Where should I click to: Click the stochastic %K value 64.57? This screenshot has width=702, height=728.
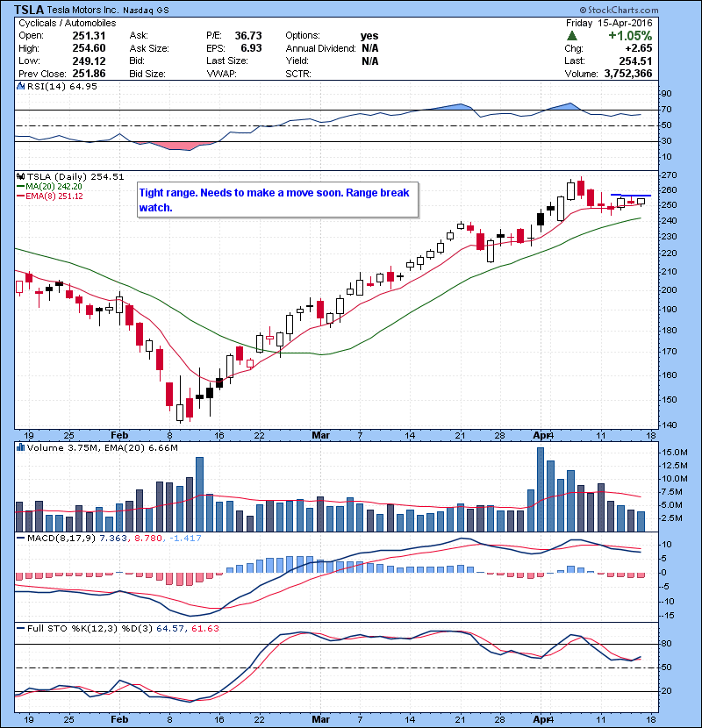pos(170,628)
